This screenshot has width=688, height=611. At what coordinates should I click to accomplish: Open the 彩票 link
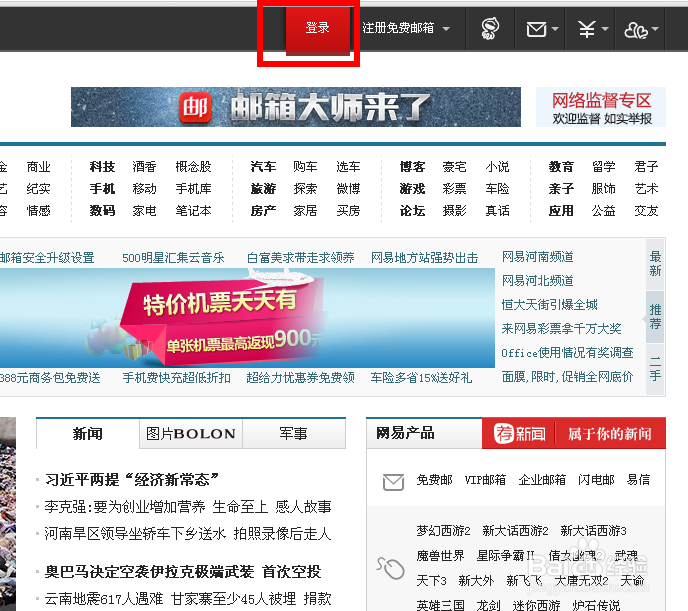455,189
